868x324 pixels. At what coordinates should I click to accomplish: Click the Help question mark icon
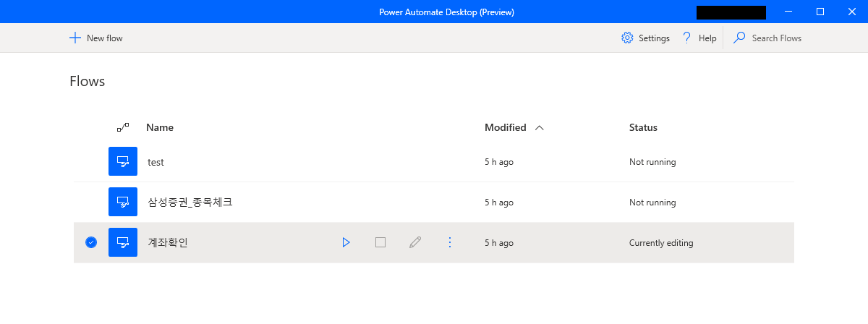[x=686, y=38]
